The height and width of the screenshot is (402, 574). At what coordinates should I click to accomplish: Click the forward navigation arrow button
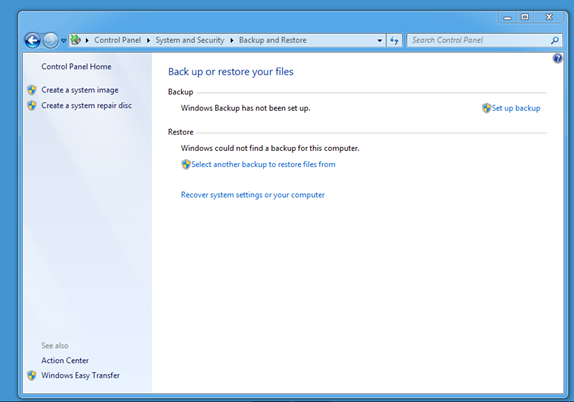click(x=51, y=40)
